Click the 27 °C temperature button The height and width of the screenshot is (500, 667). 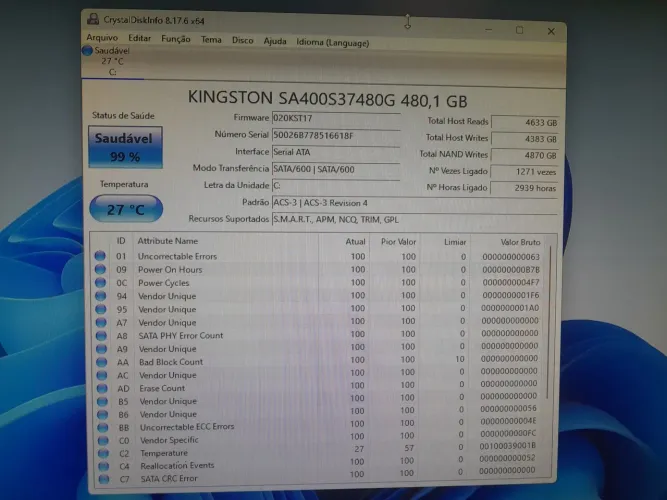point(126,209)
